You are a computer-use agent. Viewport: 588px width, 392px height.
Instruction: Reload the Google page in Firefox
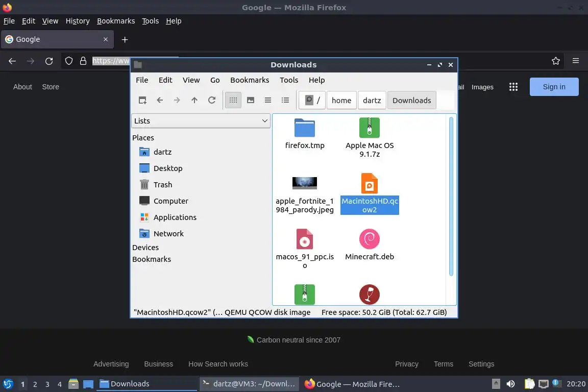(x=49, y=61)
